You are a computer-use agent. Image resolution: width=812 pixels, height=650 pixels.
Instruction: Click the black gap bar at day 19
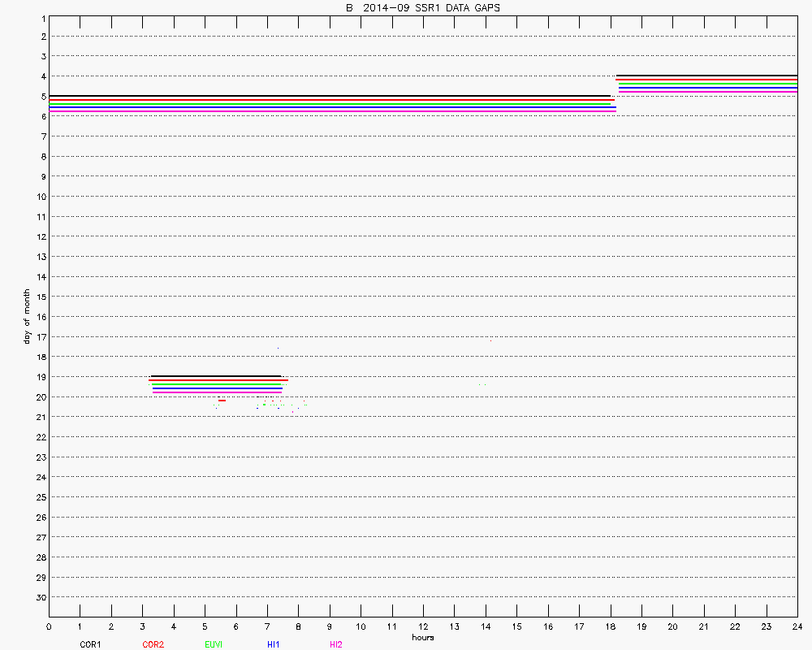pyautogui.click(x=216, y=376)
